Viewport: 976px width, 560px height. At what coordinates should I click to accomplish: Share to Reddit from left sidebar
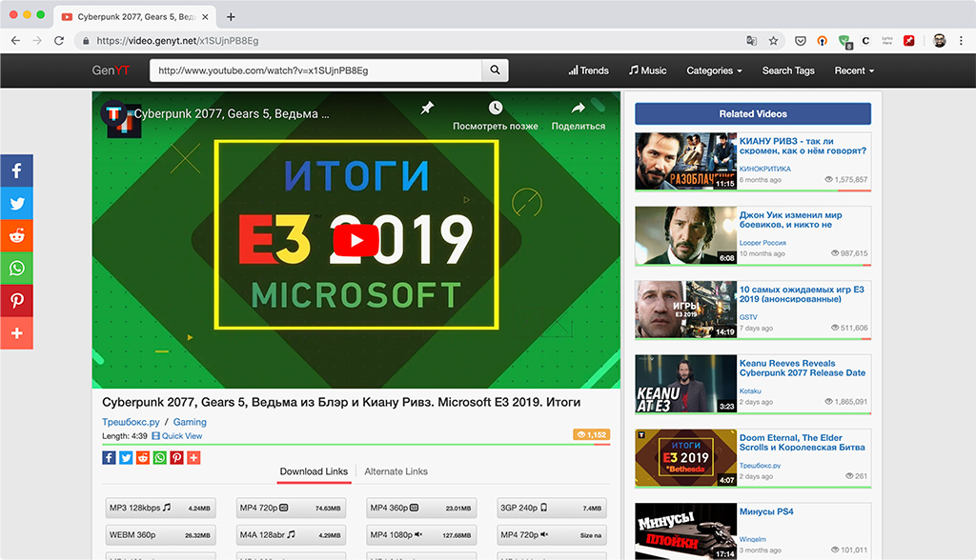[x=17, y=235]
